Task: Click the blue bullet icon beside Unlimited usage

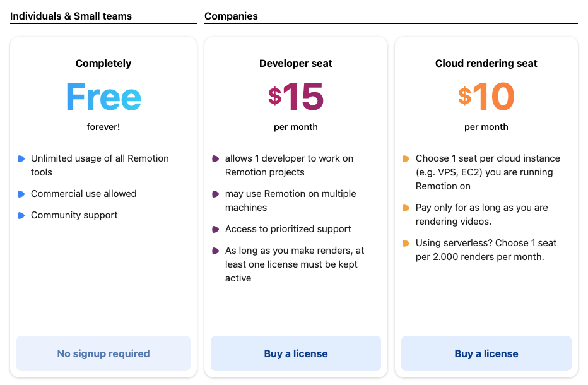Action: tap(22, 158)
